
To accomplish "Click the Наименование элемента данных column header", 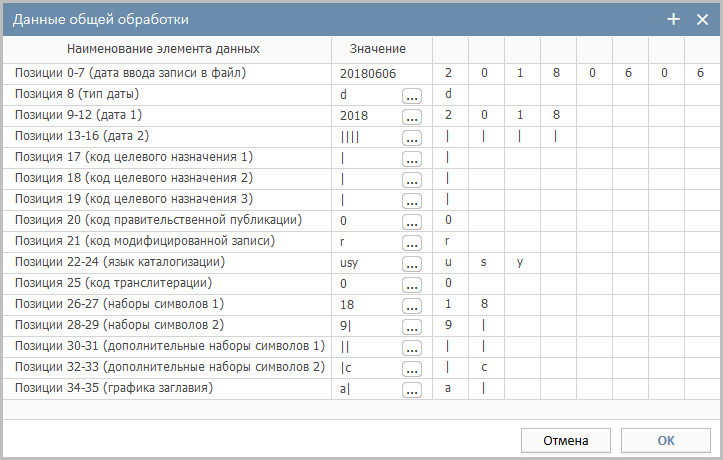I will [163, 49].
